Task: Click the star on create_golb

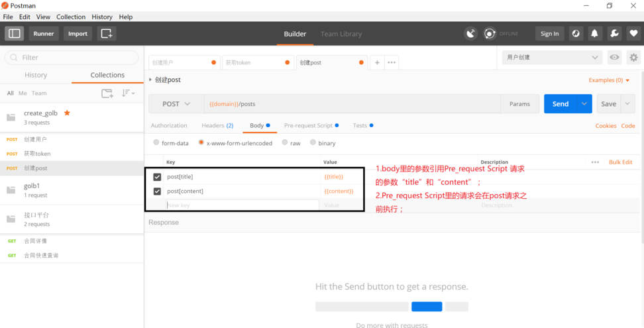Action: (x=67, y=113)
